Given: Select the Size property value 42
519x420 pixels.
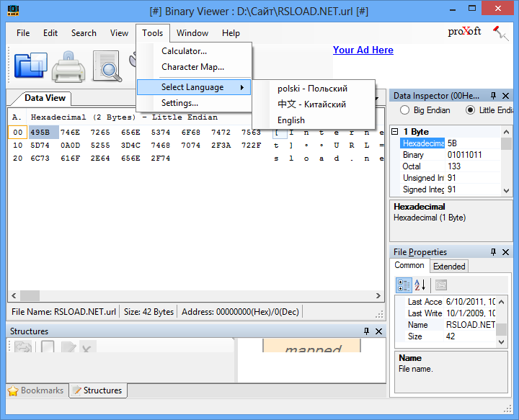Looking at the screenshot, I should pos(451,336).
